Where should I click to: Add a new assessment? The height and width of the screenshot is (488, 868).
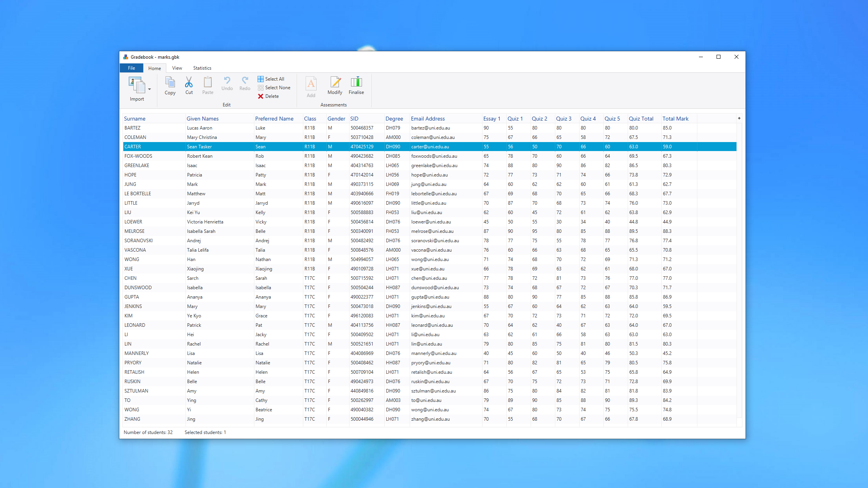point(311,87)
